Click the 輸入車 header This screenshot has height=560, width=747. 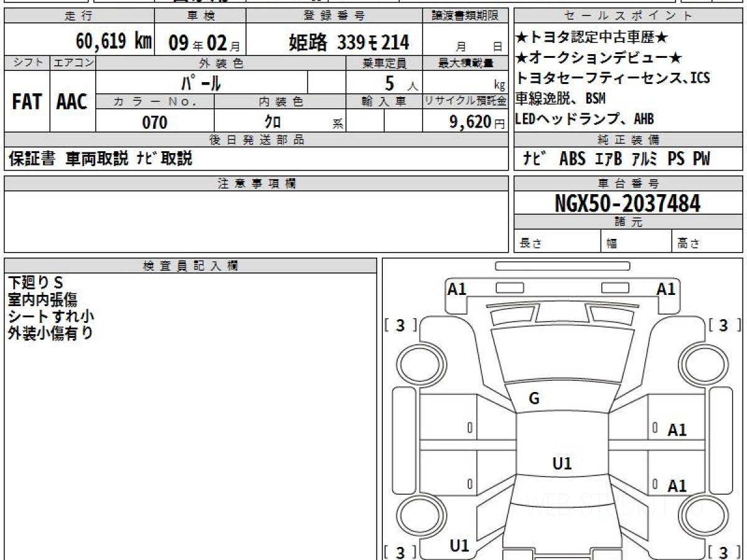(x=384, y=101)
